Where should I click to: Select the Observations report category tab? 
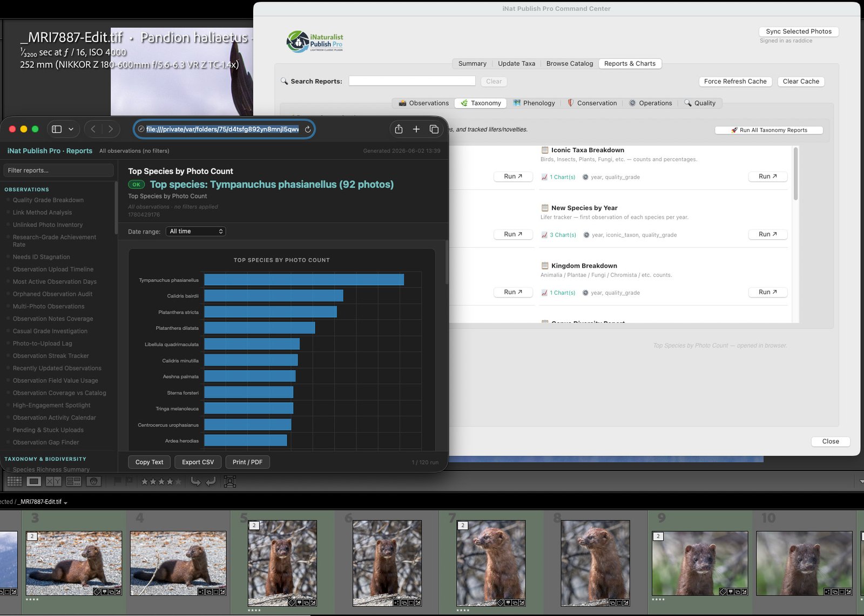[424, 103]
